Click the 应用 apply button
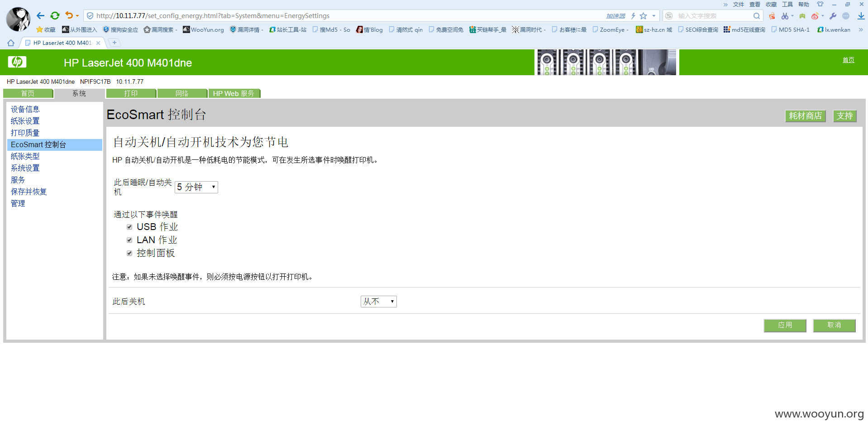 [x=785, y=325]
